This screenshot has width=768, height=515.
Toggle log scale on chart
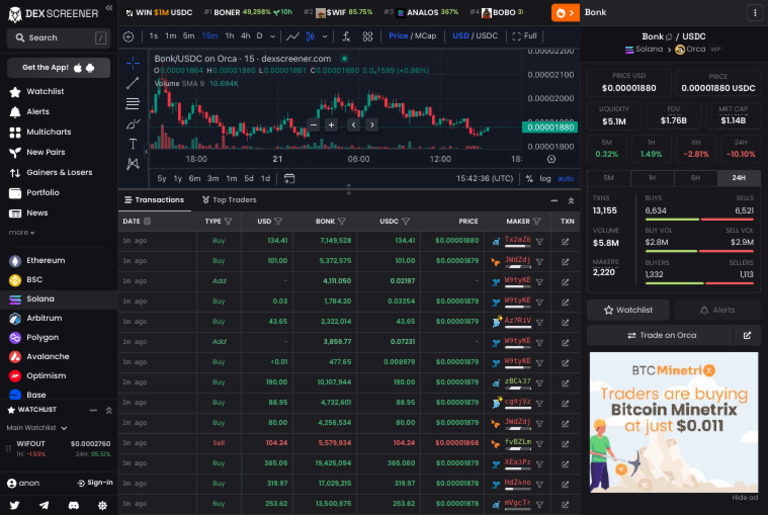545,178
